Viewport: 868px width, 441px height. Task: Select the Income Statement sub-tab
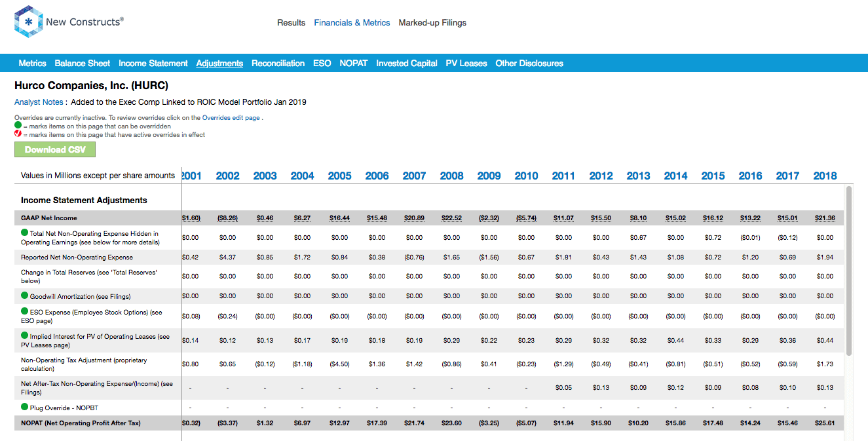click(x=153, y=64)
